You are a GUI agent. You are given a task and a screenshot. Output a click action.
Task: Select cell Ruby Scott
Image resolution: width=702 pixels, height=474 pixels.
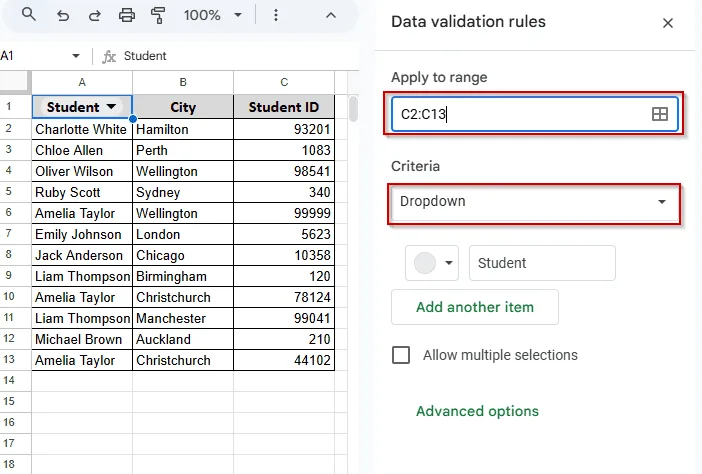(x=82, y=192)
